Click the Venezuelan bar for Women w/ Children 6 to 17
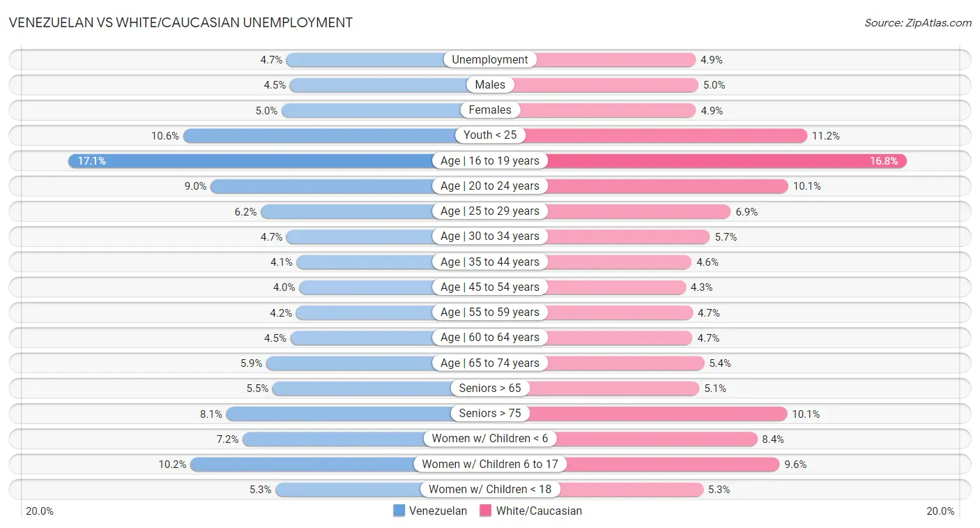980x528 pixels. (x=304, y=464)
